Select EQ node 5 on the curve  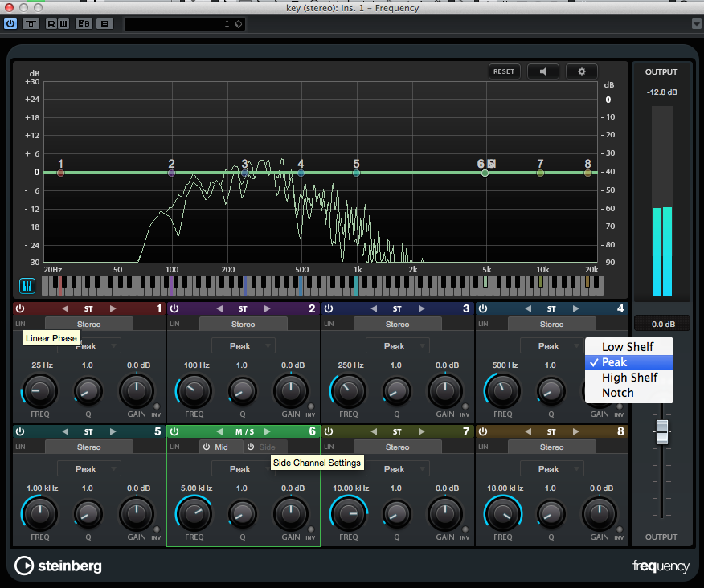356,173
